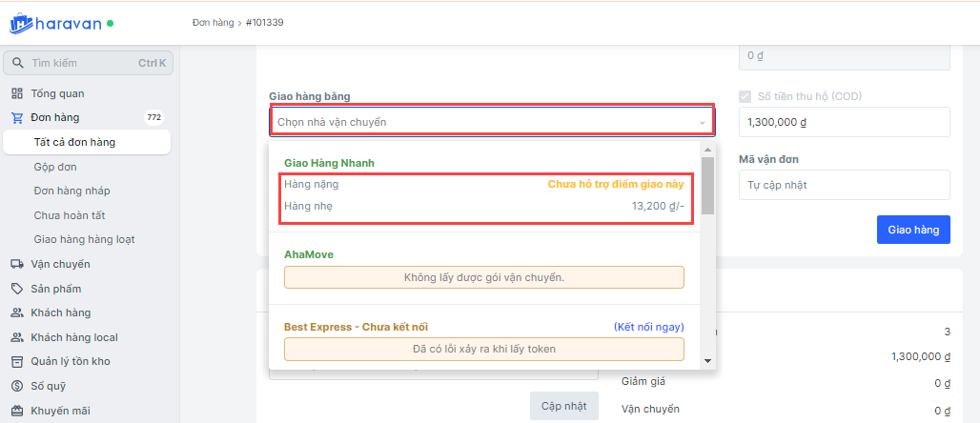Click the Khách hàng local people icon

[x=17, y=337]
